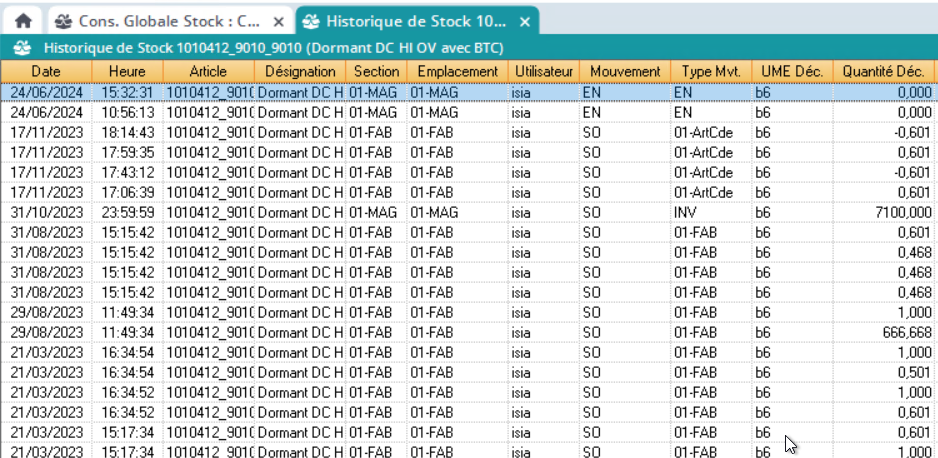
Task: Click the Historique de Stock tab icon
Action: pos(311,20)
